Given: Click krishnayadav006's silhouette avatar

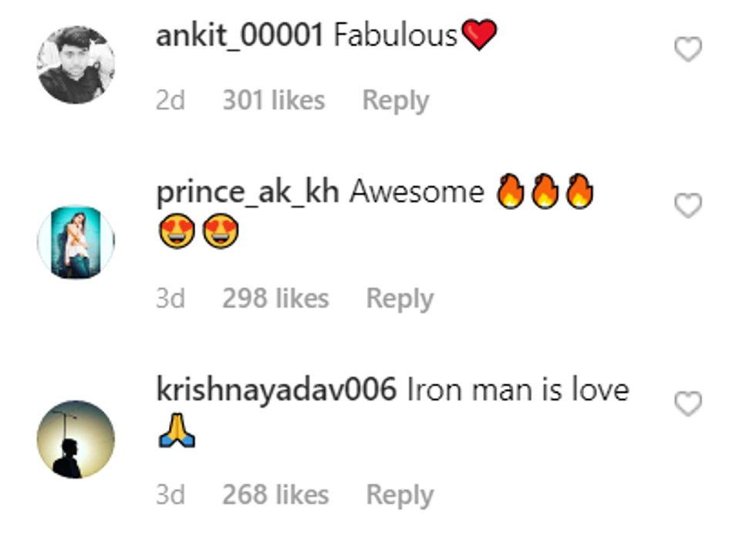Looking at the screenshot, I should tap(76, 439).
